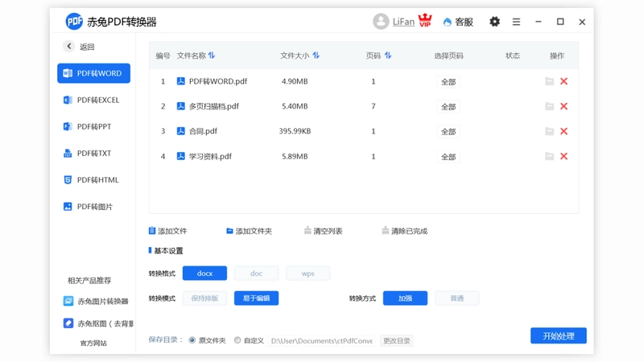This screenshot has height=362, width=644.
Task: Open the settings gear icon
Action: pos(494,22)
